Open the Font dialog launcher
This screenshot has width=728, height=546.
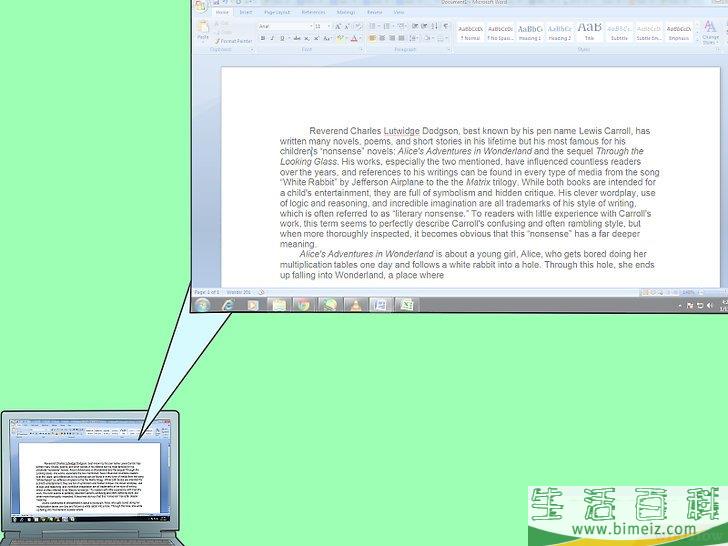point(361,50)
